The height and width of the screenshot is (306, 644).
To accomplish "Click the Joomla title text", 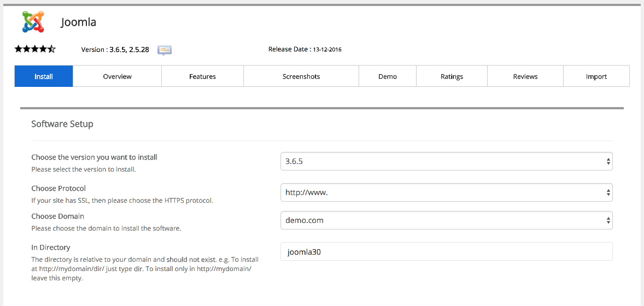I will coord(78,22).
